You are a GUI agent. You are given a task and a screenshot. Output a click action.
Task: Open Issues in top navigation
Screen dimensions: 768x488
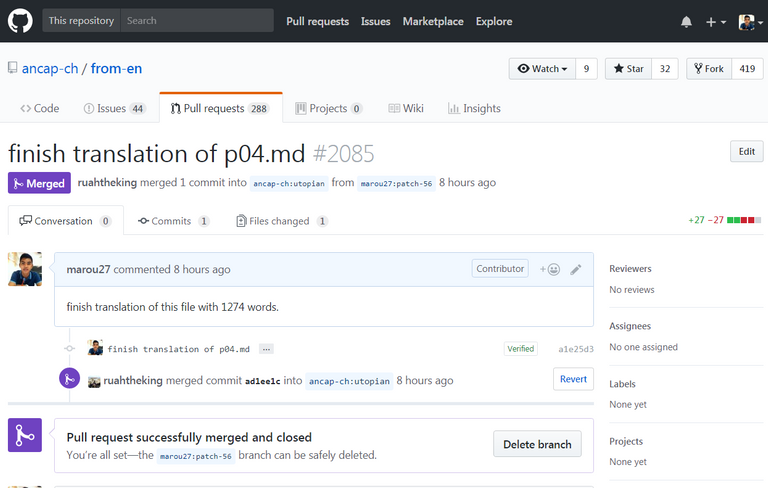[x=376, y=22]
